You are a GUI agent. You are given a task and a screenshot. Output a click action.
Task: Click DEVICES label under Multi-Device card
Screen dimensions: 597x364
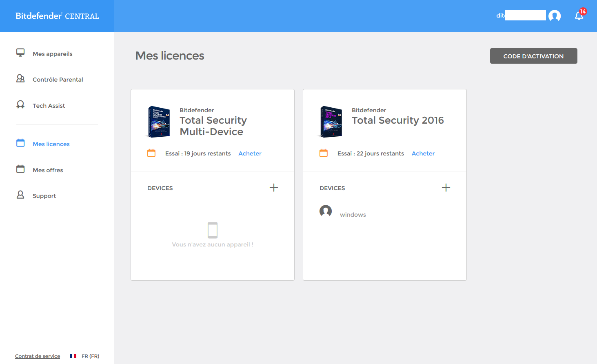point(160,188)
